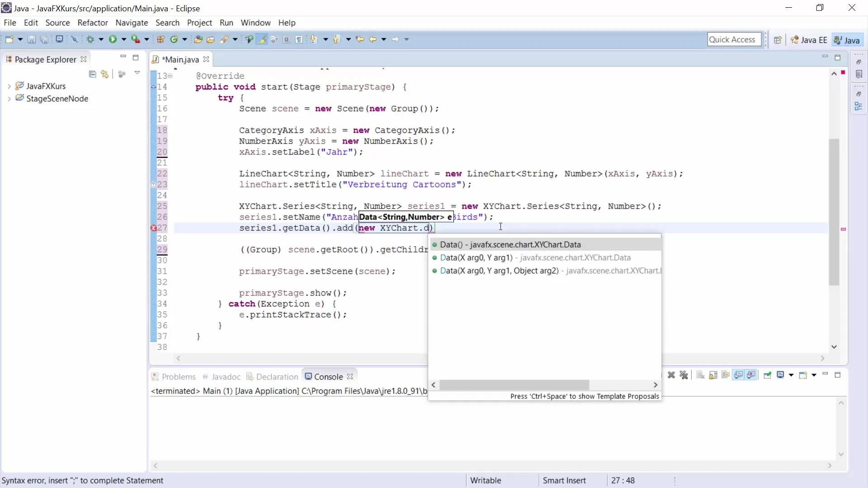Click the New Java Package icon

[x=160, y=39]
